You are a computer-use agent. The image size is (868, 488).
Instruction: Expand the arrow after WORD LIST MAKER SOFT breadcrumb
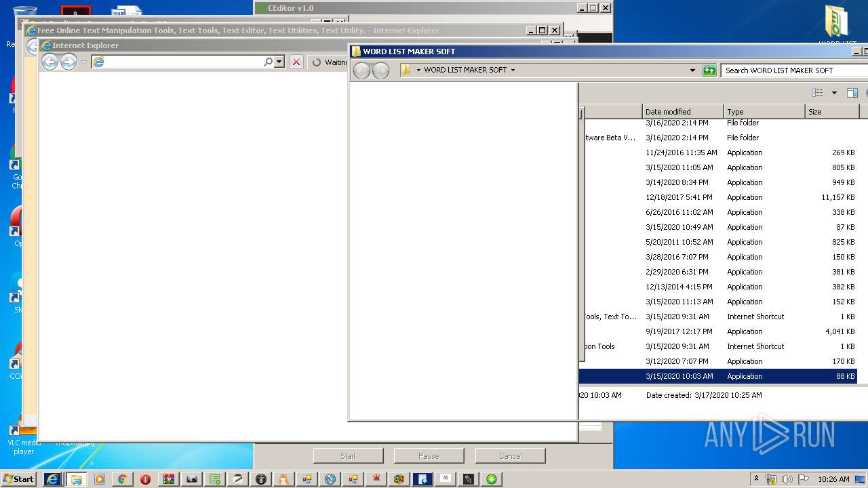pyautogui.click(x=513, y=70)
